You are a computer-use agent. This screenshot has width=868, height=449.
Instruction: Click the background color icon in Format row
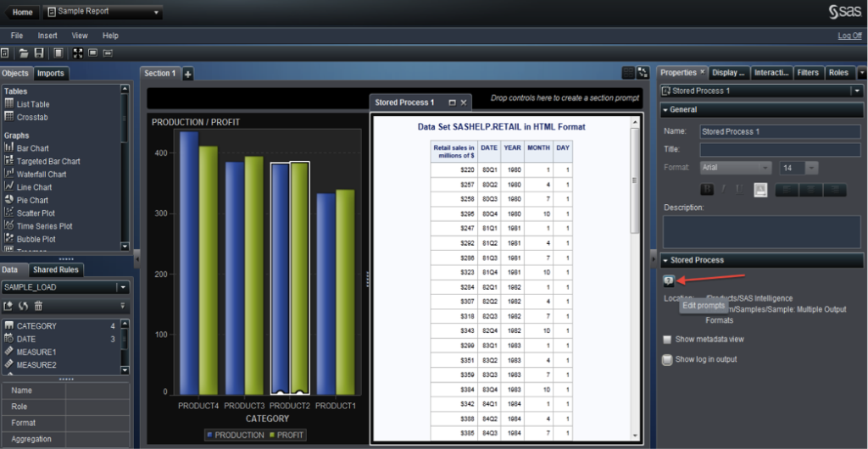click(x=760, y=190)
